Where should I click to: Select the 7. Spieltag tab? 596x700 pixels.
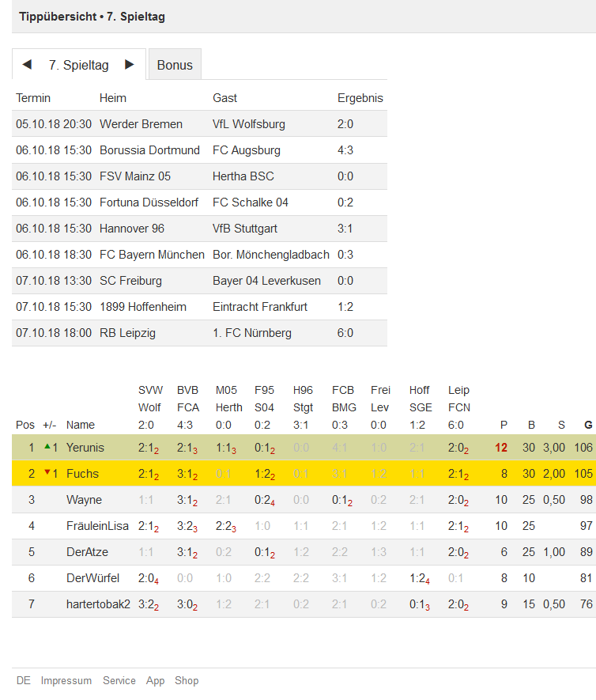point(79,65)
